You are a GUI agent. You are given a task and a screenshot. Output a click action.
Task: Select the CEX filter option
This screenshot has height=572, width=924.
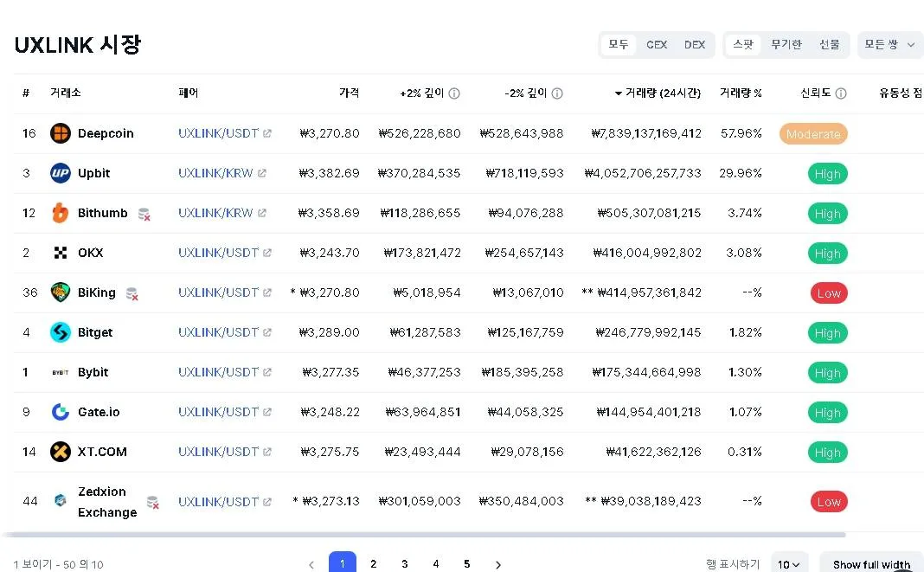(x=657, y=45)
